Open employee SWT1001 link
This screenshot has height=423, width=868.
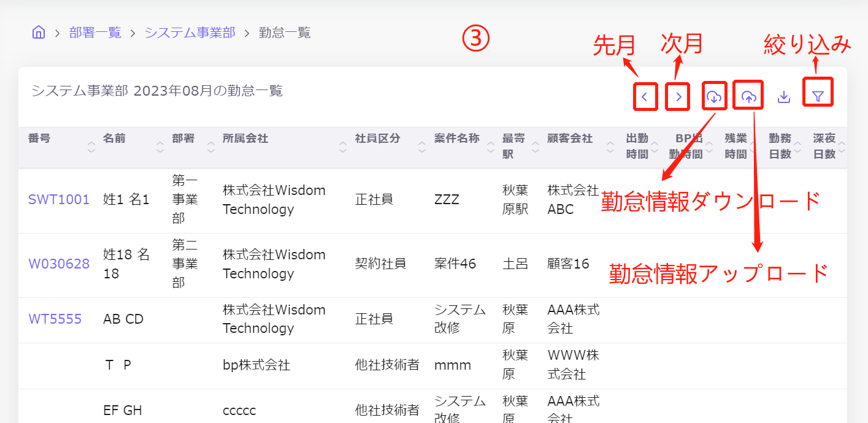coord(59,200)
